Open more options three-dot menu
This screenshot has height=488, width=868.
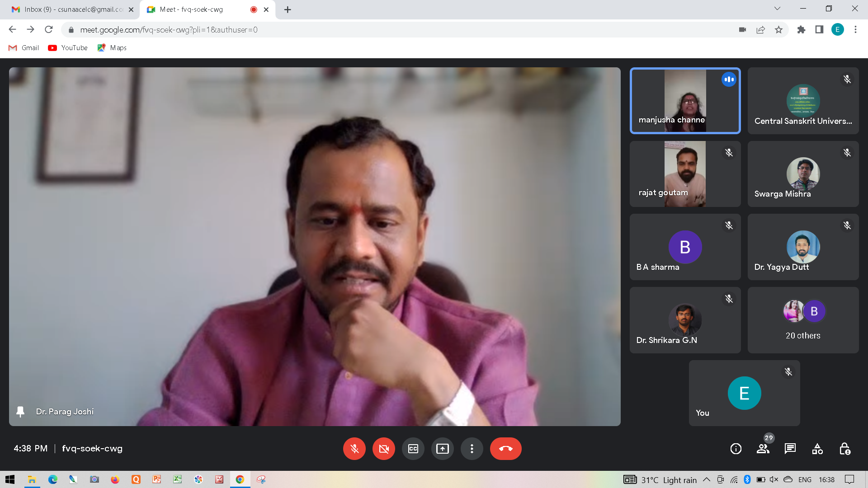tap(472, 449)
